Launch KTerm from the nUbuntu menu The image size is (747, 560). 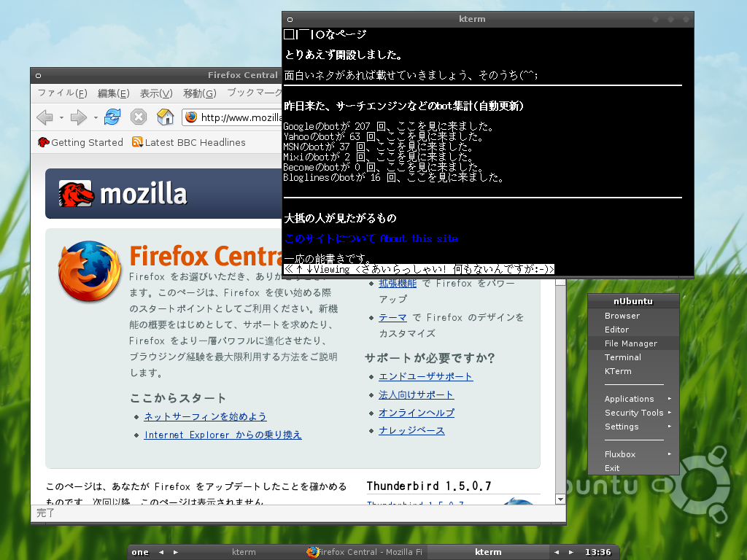[x=633, y=371]
